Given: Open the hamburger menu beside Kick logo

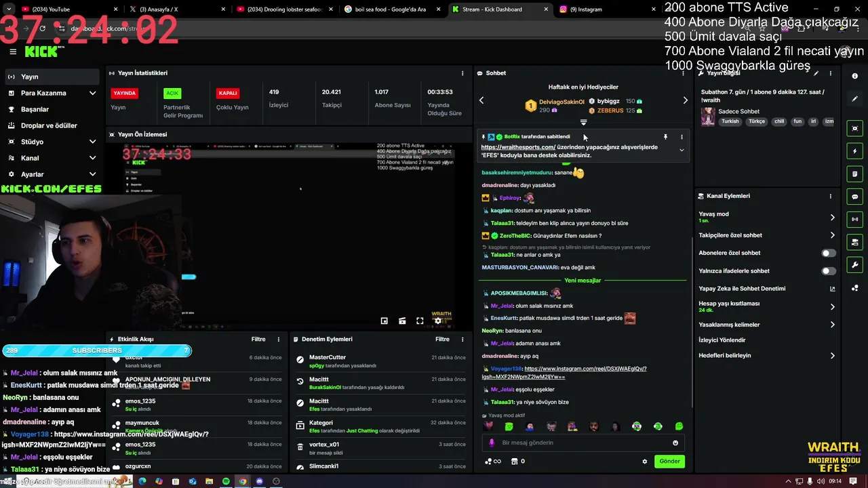Looking at the screenshot, I should pos(12,52).
